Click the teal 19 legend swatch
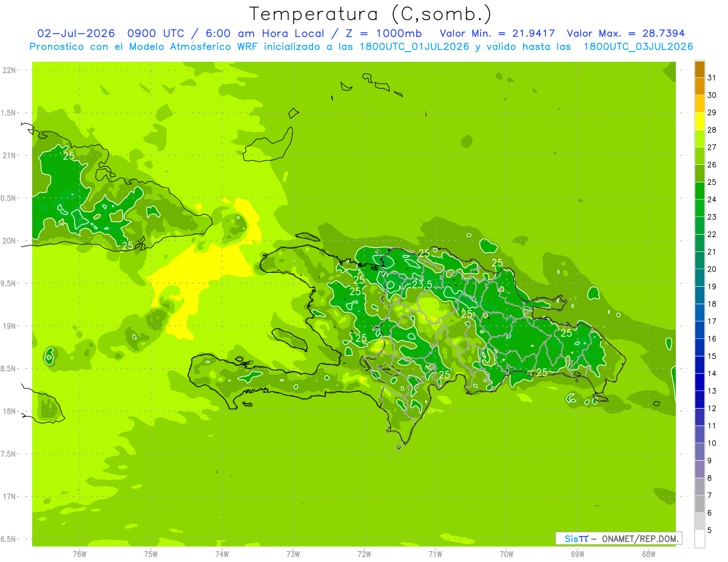This screenshot has width=728, height=562. click(x=699, y=278)
